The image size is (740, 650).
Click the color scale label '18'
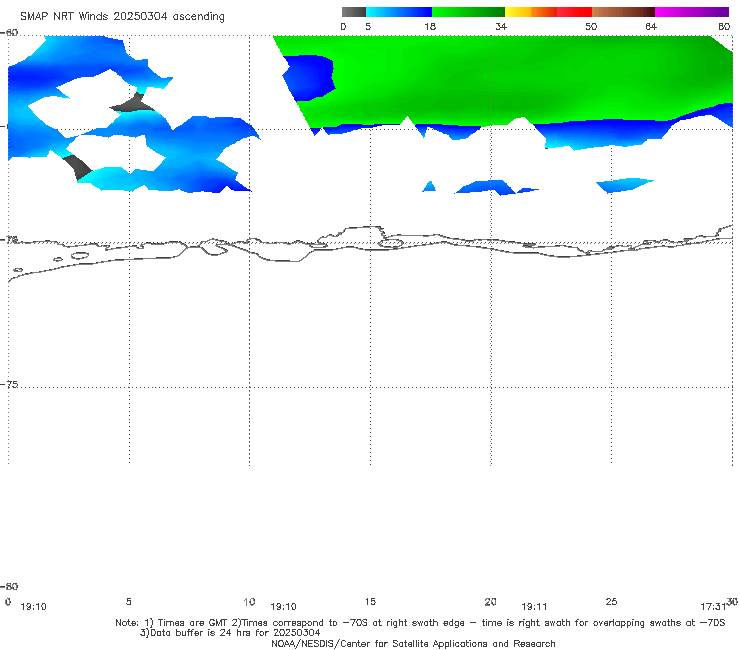430,26
